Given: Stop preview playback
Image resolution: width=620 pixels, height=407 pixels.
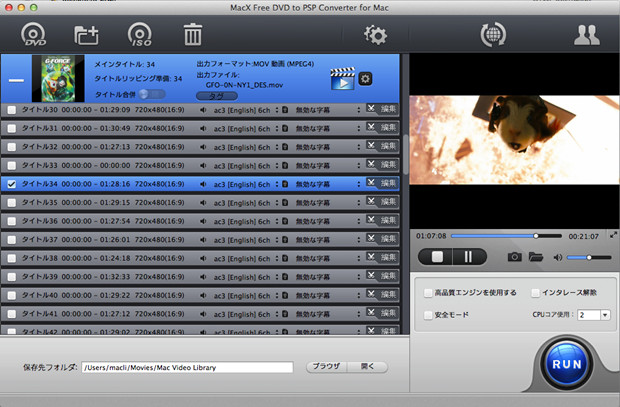Looking at the screenshot, I should 437,257.
